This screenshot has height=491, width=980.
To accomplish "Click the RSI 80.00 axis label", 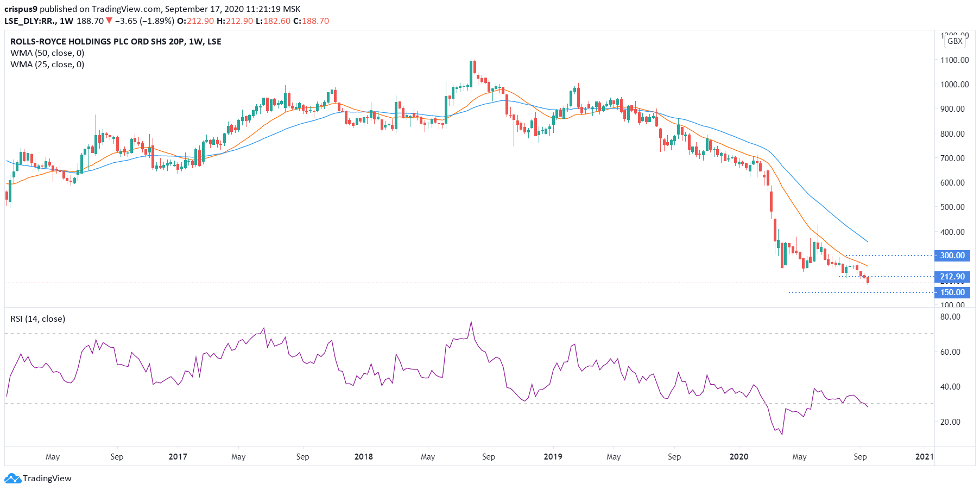I will pyautogui.click(x=950, y=317).
